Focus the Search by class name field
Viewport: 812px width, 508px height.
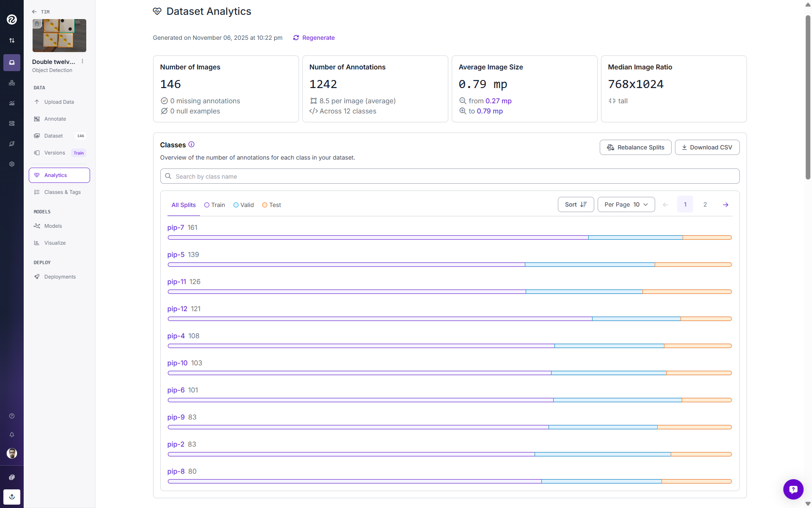pos(449,177)
